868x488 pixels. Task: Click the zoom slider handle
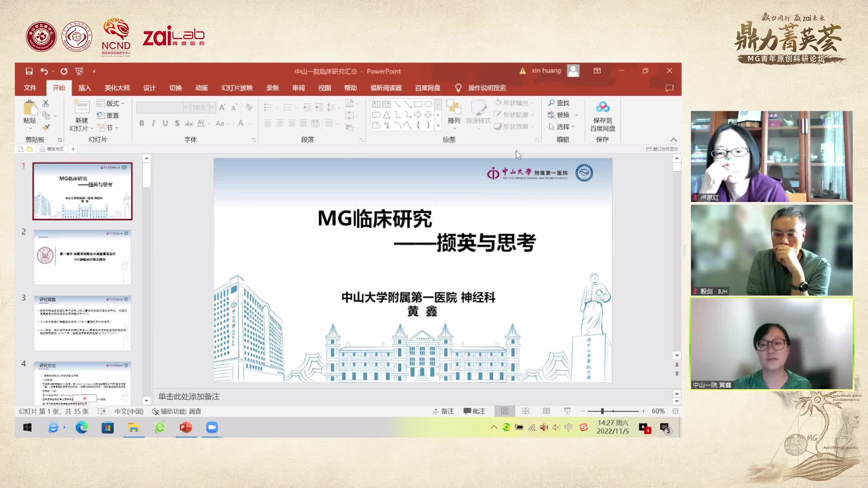602,411
